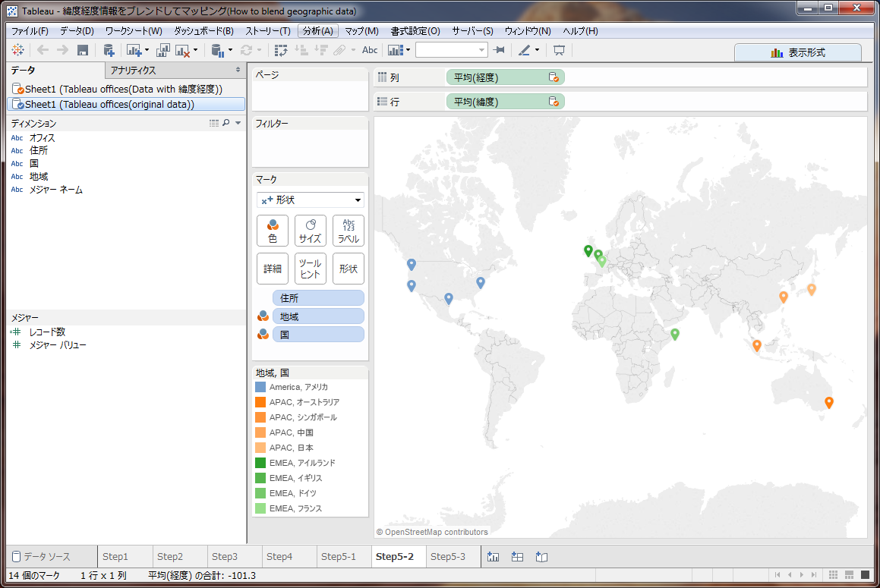This screenshot has width=880, height=588.
Task: Save the workbook with floppy icon
Action: point(83,51)
